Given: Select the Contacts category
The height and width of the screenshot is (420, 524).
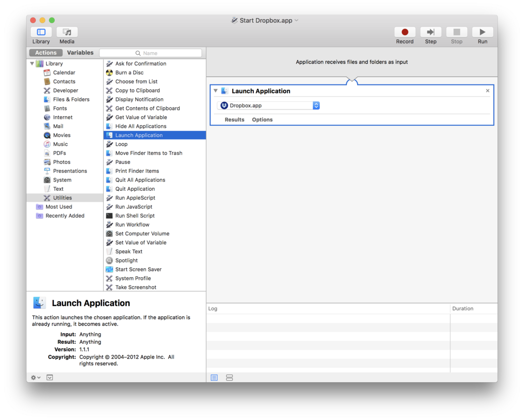Looking at the screenshot, I should tap(64, 81).
